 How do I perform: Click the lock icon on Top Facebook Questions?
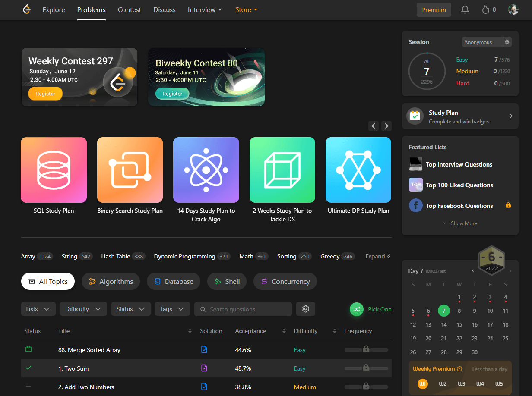508,205
